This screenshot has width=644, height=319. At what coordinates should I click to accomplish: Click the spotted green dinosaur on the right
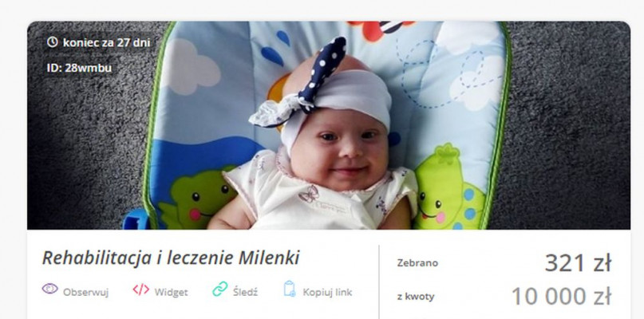click(x=448, y=189)
